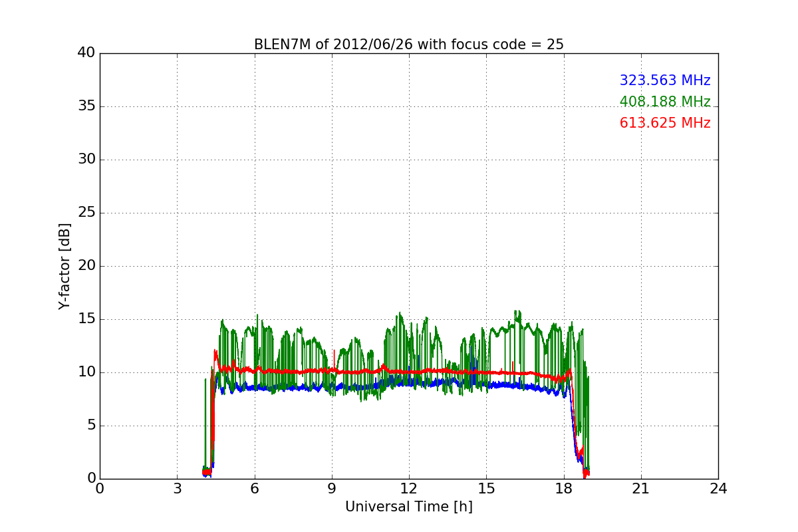The image size is (798, 532).
Task: Select the blue 323.563 MHz legend label
Action: [x=665, y=80]
